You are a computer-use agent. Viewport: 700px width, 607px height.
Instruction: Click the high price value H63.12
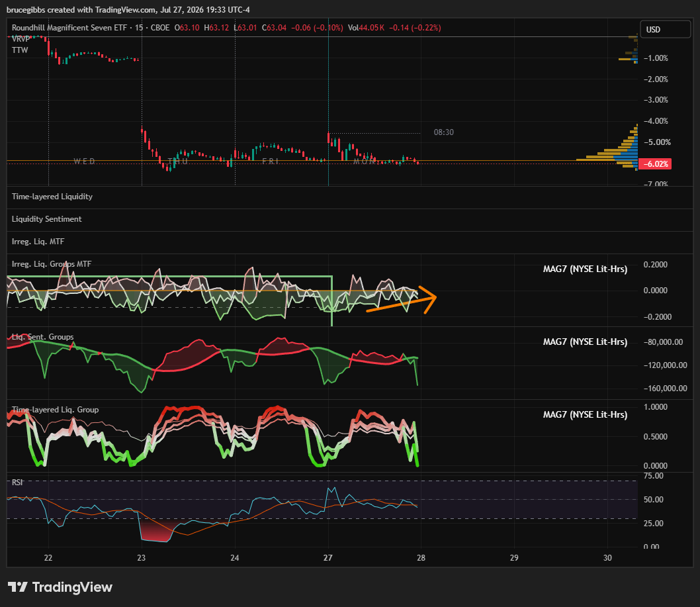point(216,28)
